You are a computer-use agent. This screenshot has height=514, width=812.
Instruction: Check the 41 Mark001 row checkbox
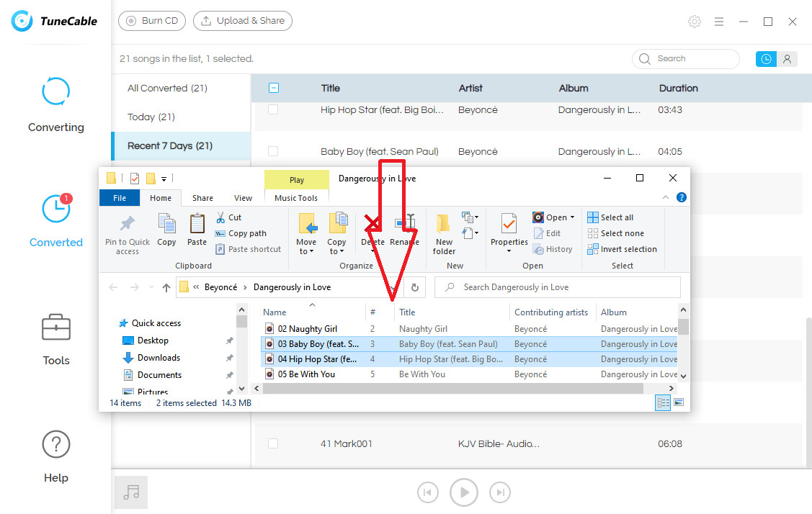[273, 443]
